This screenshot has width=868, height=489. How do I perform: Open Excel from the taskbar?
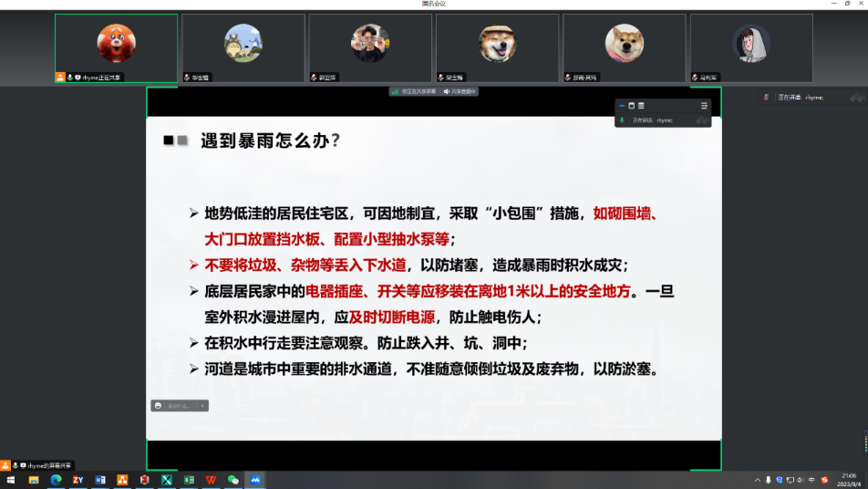pyautogui.click(x=189, y=480)
